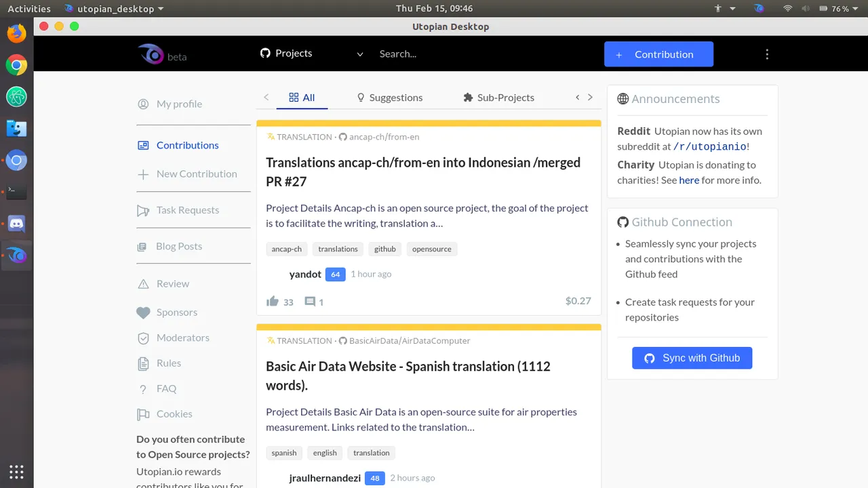
Task: Click tabs previous chevron near Sub-Projects
Action: (x=578, y=98)
